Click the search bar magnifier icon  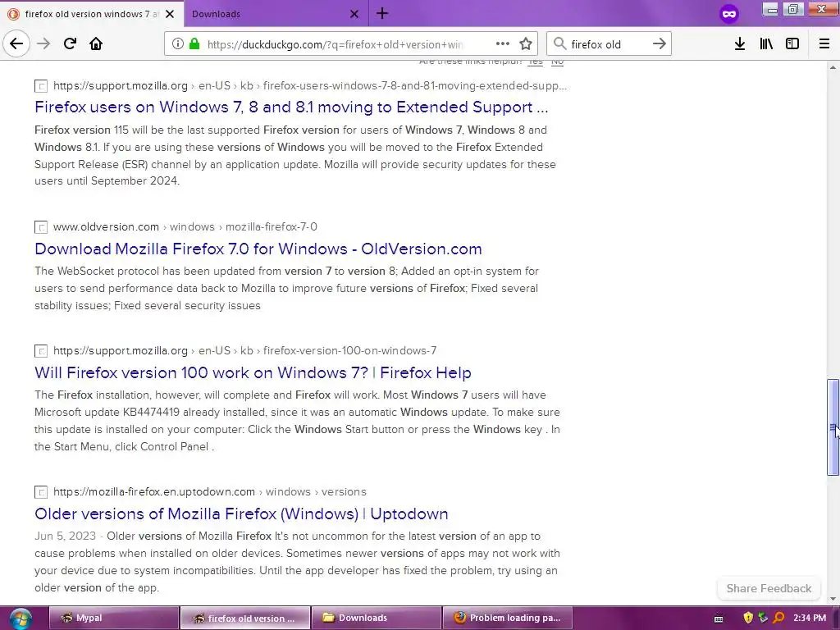coord(559,44)
